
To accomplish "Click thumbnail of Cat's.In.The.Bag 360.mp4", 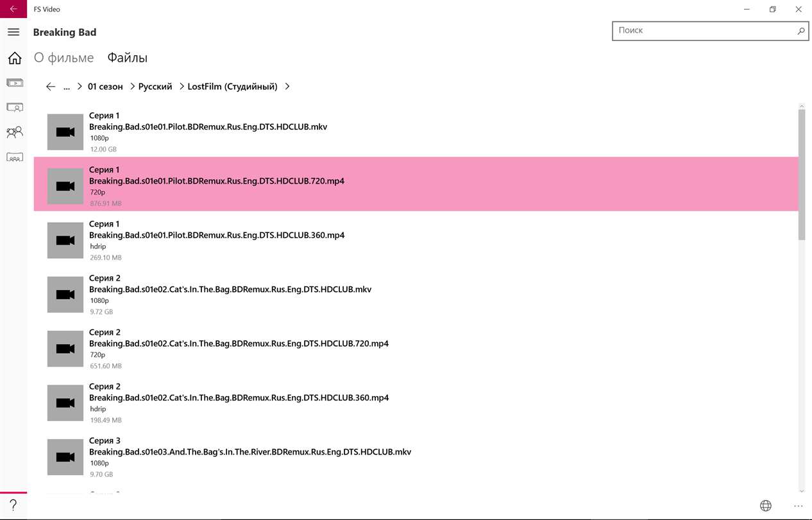I will tap(65, 403).
